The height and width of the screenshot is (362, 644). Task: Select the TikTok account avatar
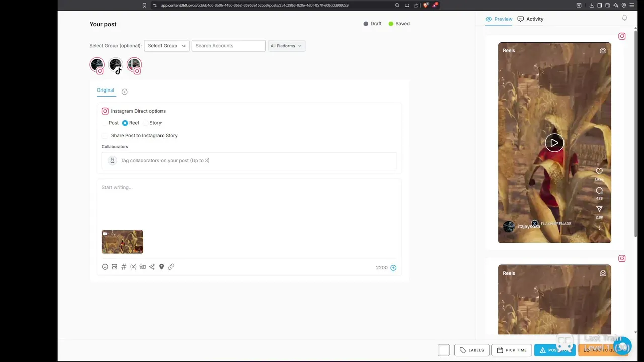pyautogui.click(x=115, y=65)
